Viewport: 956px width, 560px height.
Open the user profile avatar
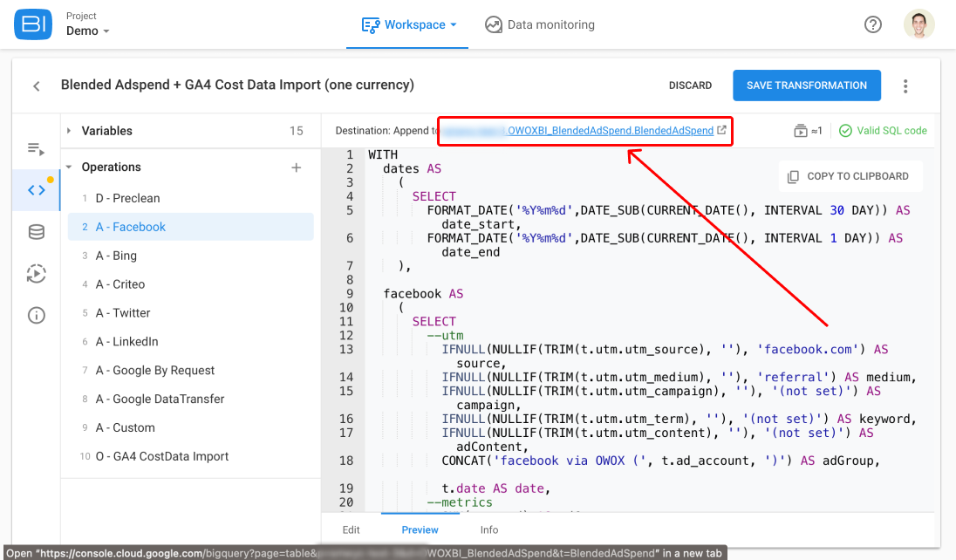(x=918, y=24)
